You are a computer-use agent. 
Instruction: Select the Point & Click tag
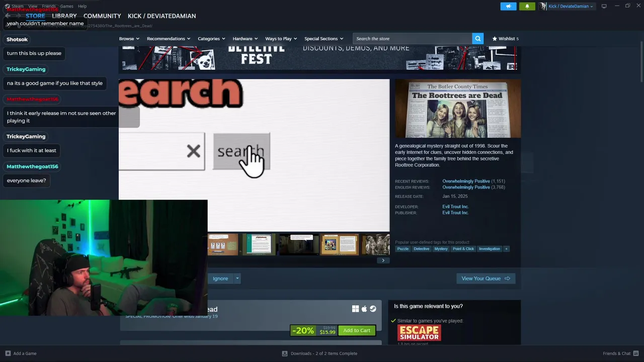click(463, 249)
